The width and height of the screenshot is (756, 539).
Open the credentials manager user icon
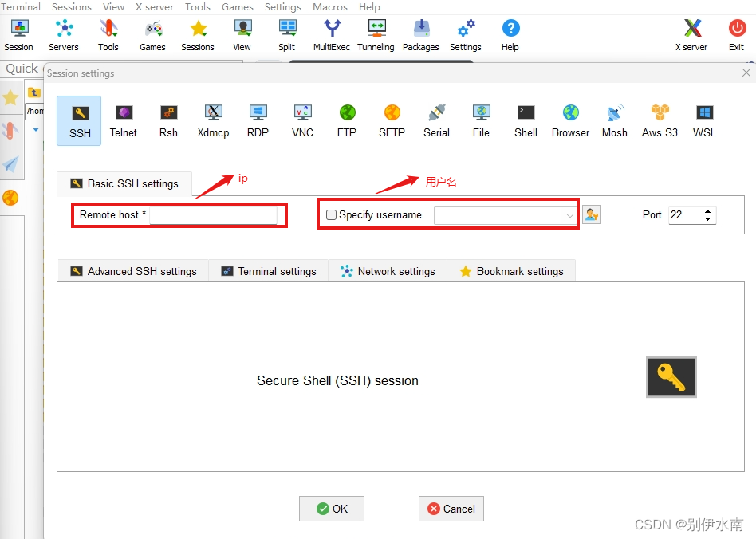(592, 214)
